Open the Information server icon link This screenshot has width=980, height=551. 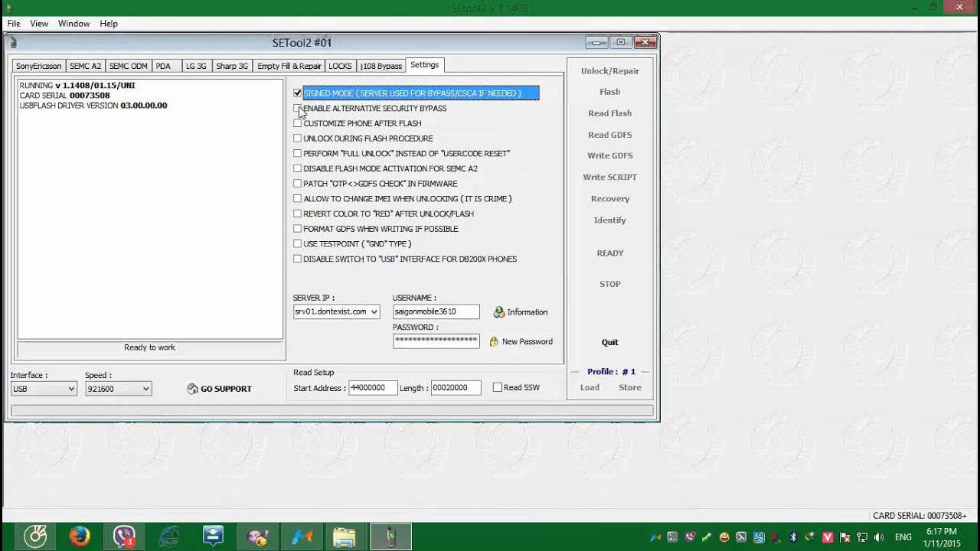coord(499,312)
